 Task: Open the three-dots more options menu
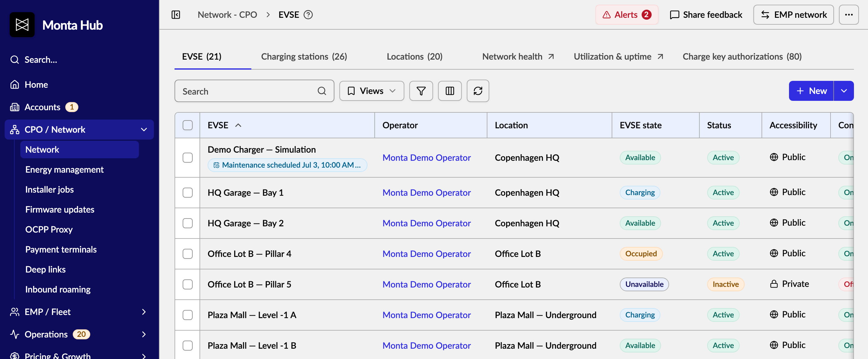coord(849,15)
